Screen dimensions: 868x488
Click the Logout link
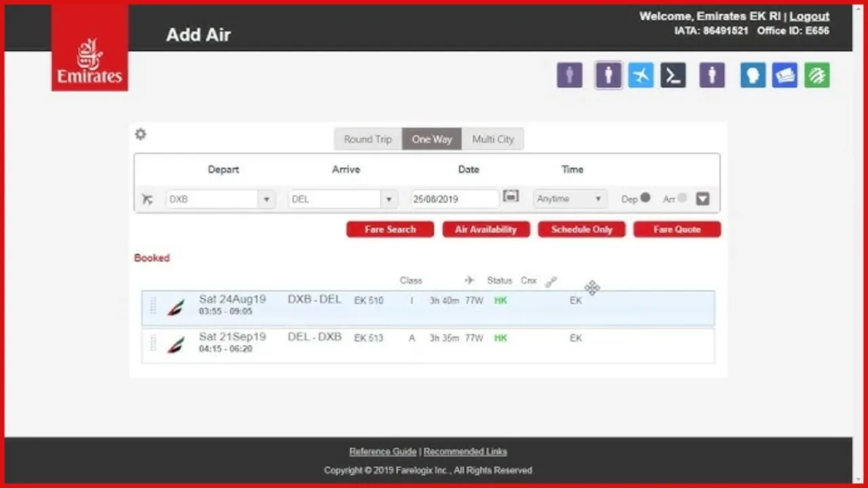(x=809, y=16)
